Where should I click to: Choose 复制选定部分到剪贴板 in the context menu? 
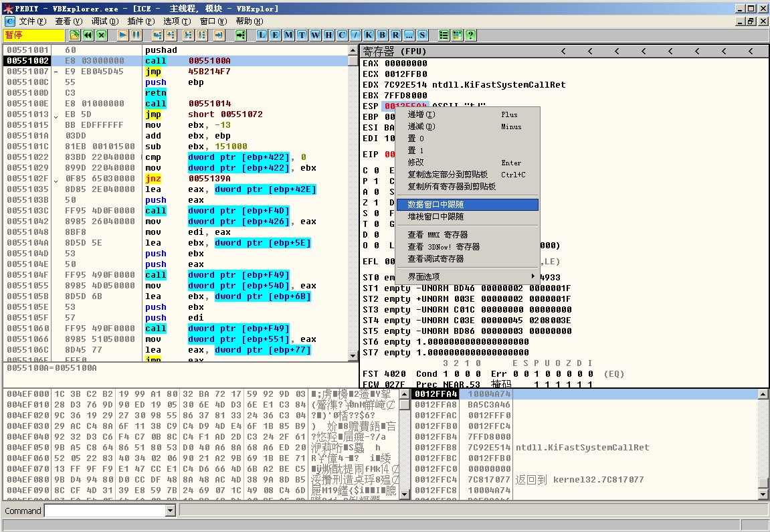[x=468, y=175]
